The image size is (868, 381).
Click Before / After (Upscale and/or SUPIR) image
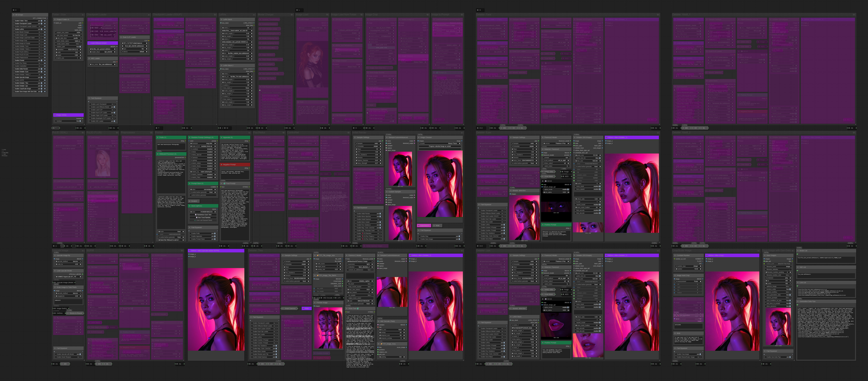216,309
